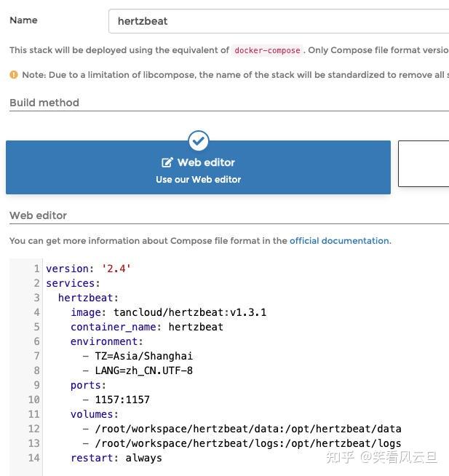This screenshot has width=449, height=476.
Task: Click the docker-compose code label
Action: coord(267,50)
